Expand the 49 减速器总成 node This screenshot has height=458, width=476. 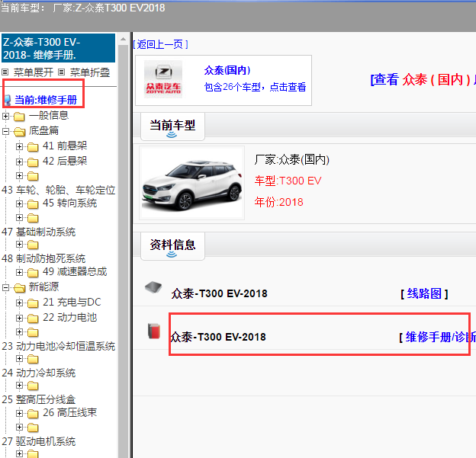(19, 272)
